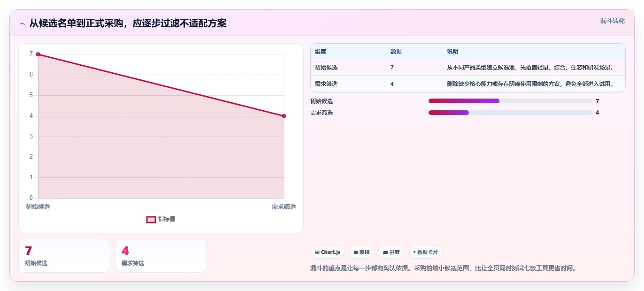Click the 需求筛选 table row cell
The image size is (644, 291).
click(x=326, y=84)
